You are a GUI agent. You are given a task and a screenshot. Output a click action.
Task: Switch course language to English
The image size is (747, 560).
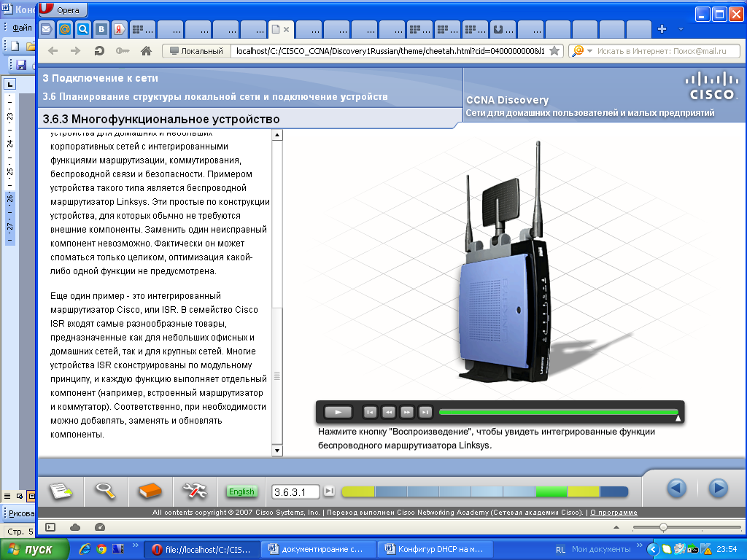click(241, 491)
